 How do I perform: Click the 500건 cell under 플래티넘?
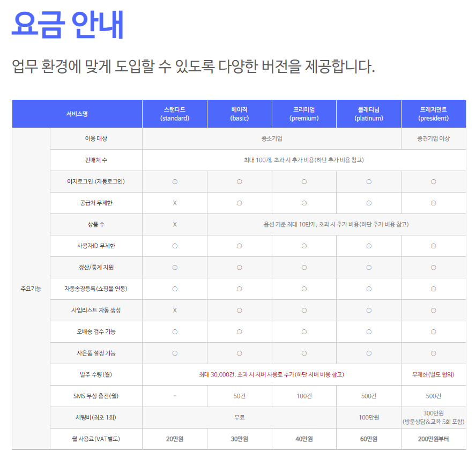369,396
